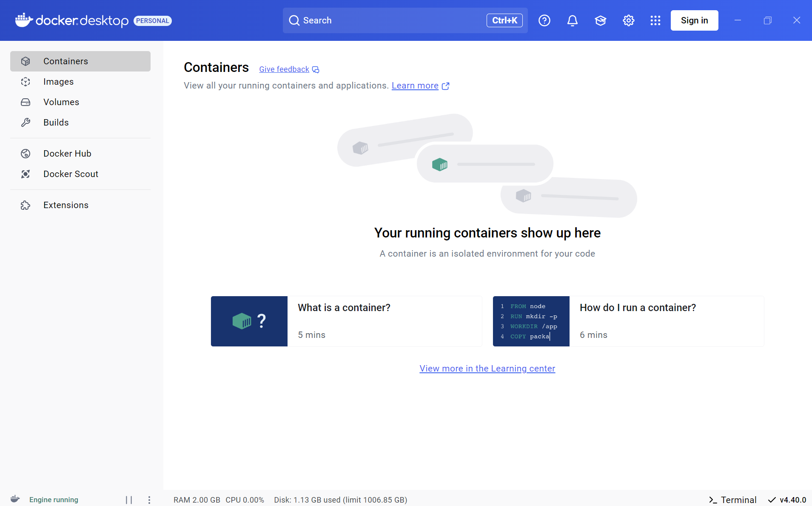Open the Learn more link
This screenshot has width=812, height=506.
point(415,86)
